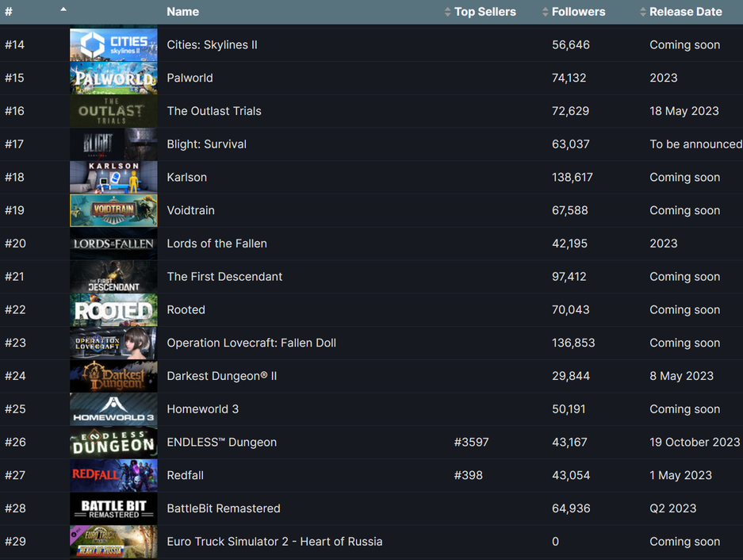The height and width of the screenshot is (560, 743).
Task: Open Rooted game thumbnail image
Action: point(113,310)
